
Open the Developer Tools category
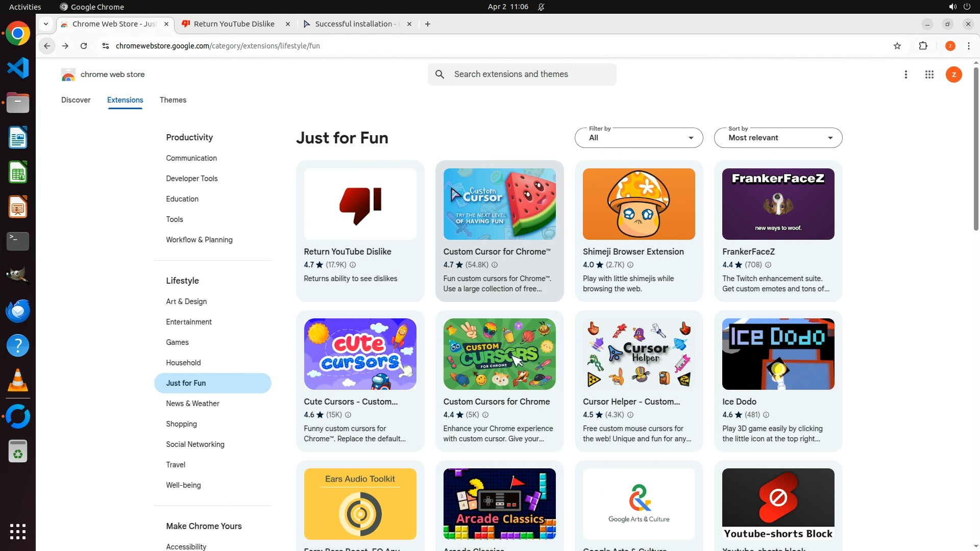(191, 179)
